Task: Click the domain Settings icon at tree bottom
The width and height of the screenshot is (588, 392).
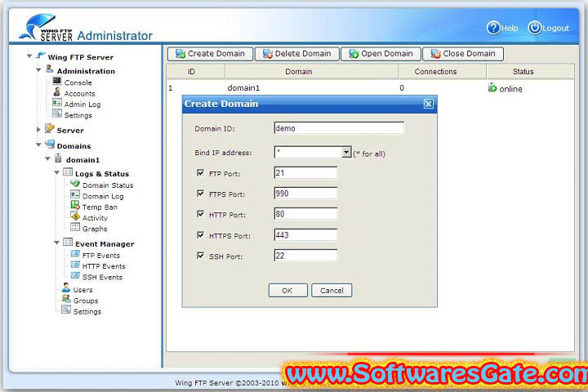Action: (x=66, y=310)
